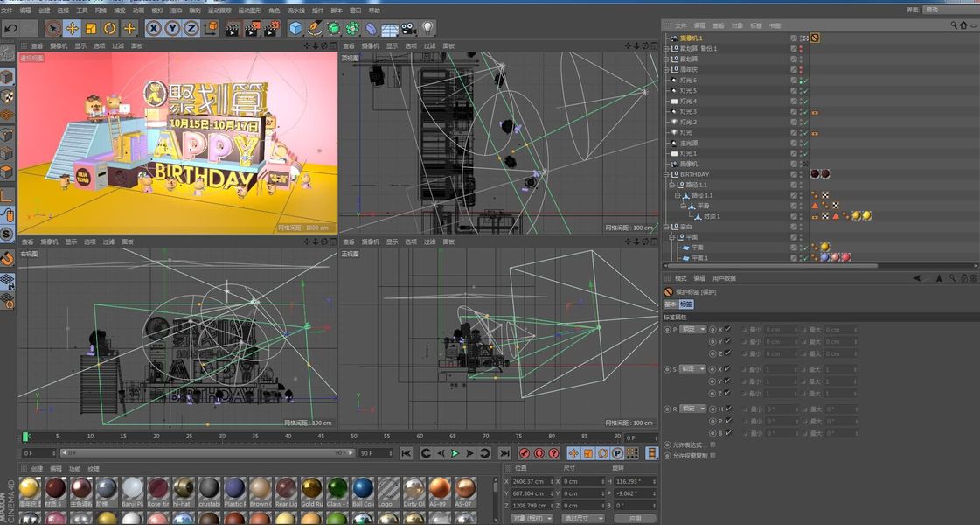Click the red Autokeying button
The width and height of the screenshot is (980, 525).
pyautogui.click(x=539, y=453)
